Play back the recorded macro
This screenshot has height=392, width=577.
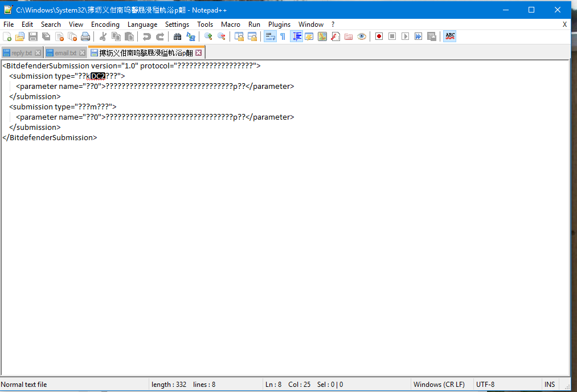click(x=405, y=36)
